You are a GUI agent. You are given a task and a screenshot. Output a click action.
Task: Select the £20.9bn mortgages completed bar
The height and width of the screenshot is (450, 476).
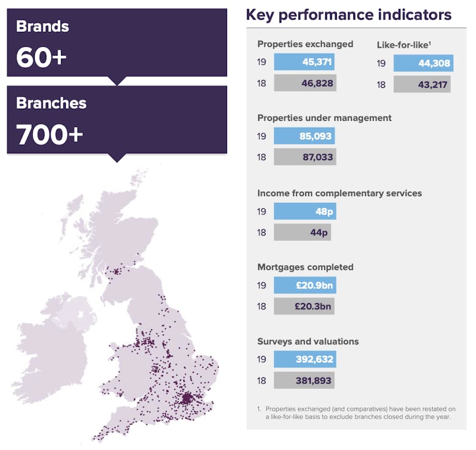[x=305, y=285]
